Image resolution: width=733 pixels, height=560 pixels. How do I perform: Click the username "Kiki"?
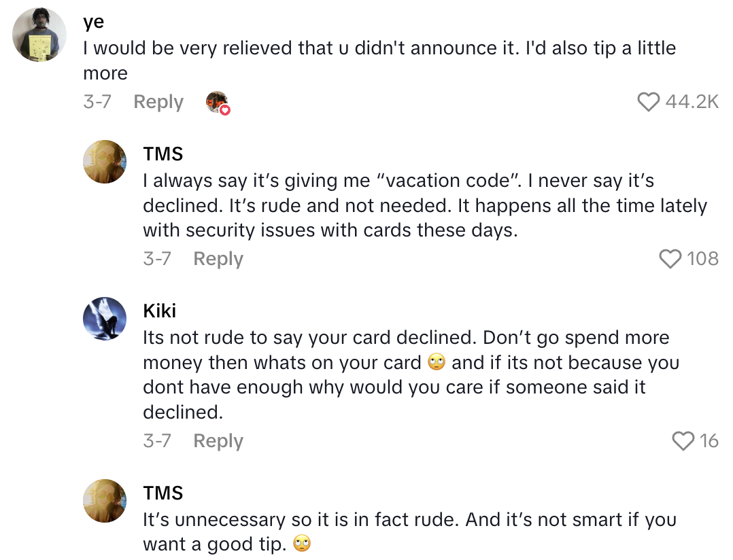point(160,311)
